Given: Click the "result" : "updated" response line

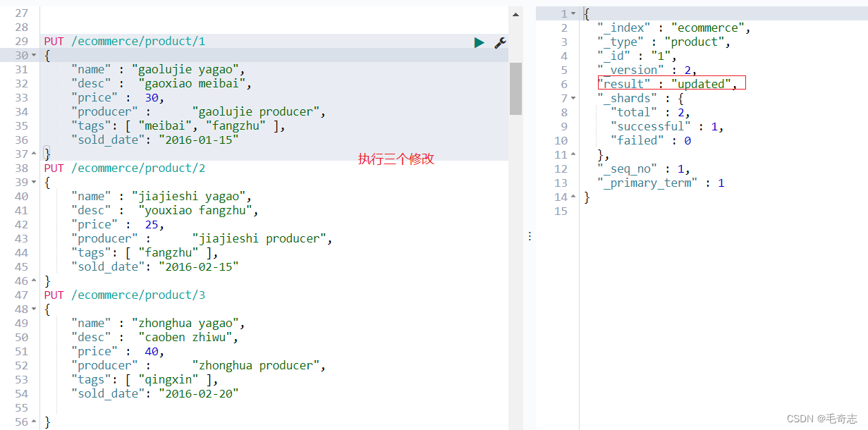Looking at the screenshot, I should (x=667, y=85).
